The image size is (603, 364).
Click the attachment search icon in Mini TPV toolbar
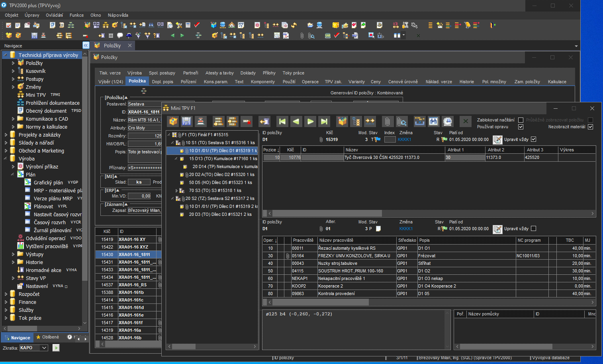401,121
